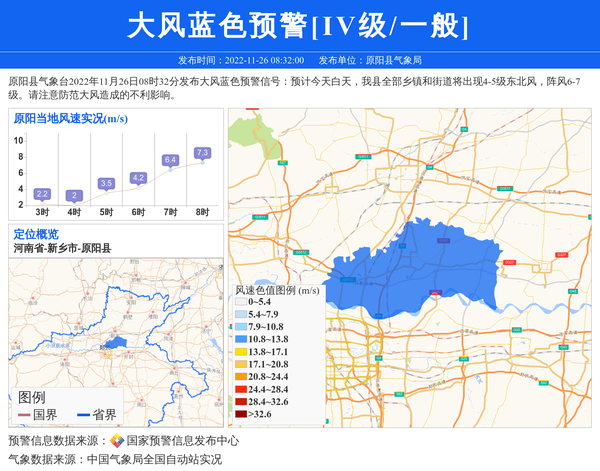600x471 pixels.
Task: Click the 2.2 data label at 3时
Action: pos(42,194)
